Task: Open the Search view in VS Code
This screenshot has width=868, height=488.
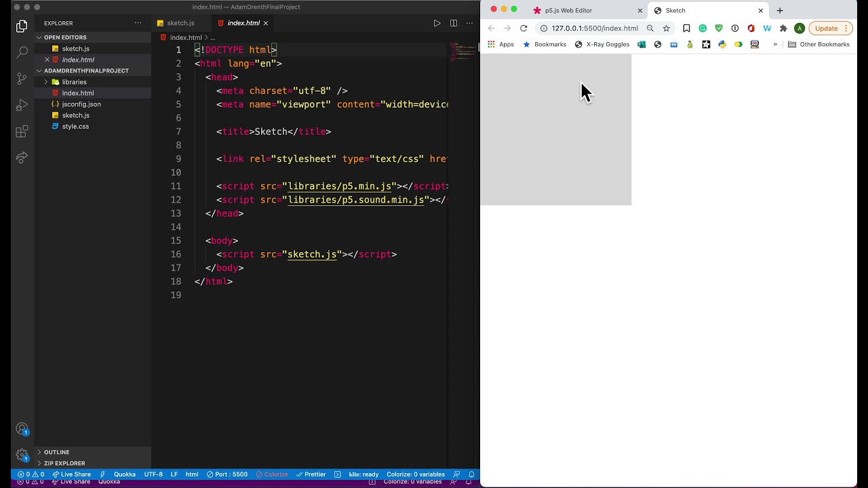Action: point(22,52)
